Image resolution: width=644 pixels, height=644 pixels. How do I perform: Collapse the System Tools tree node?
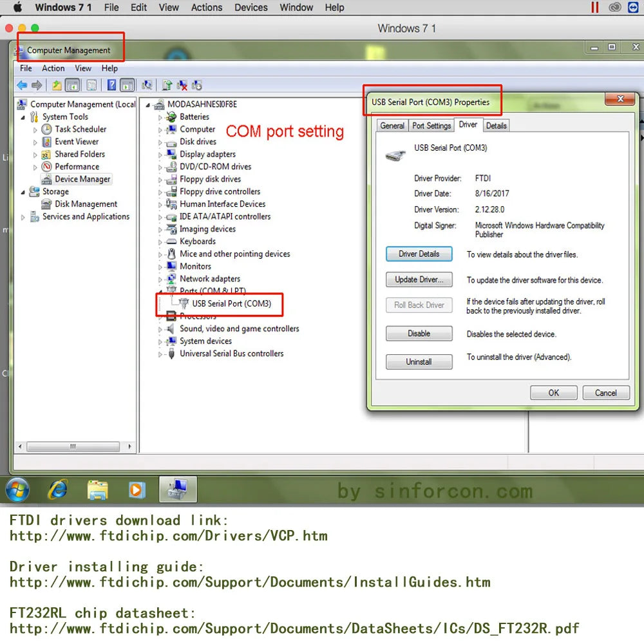[23, 117]
